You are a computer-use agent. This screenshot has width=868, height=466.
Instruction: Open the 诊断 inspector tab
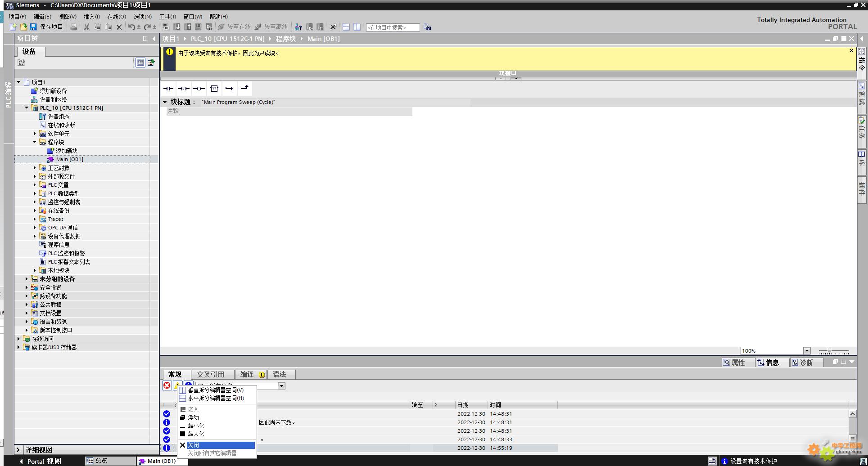(806, 363)
